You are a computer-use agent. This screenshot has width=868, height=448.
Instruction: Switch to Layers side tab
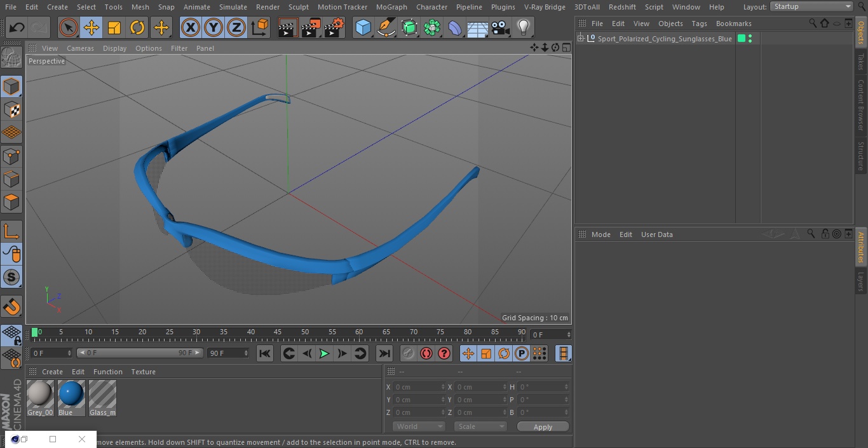coord(861,282)
